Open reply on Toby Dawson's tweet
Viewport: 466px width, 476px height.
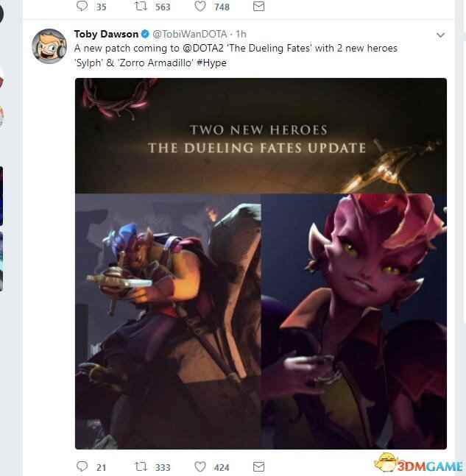coord(82,466)
